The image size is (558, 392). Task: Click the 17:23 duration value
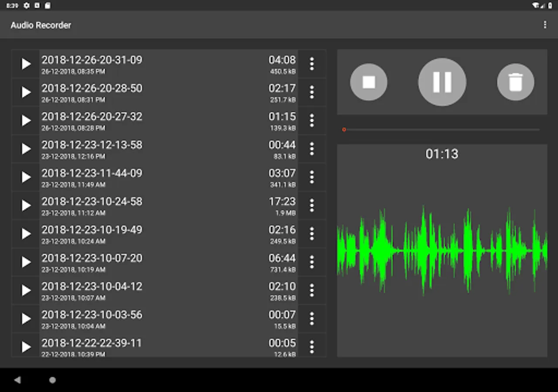(282, 202)
